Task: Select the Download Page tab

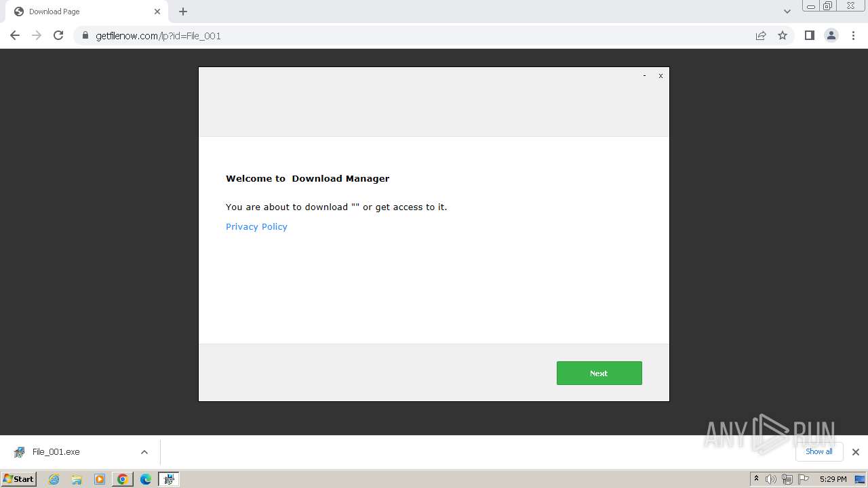Action: click(87, 12)
